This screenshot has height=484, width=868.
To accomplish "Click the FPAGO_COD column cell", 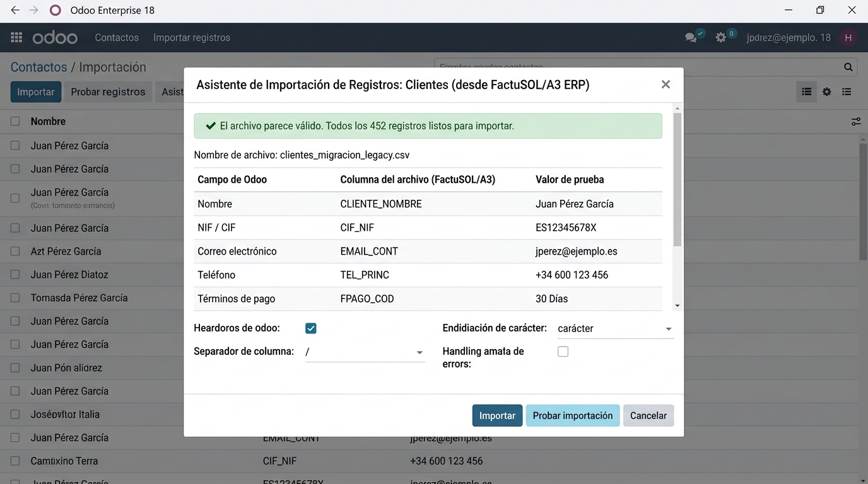I will tap(367, 299).
